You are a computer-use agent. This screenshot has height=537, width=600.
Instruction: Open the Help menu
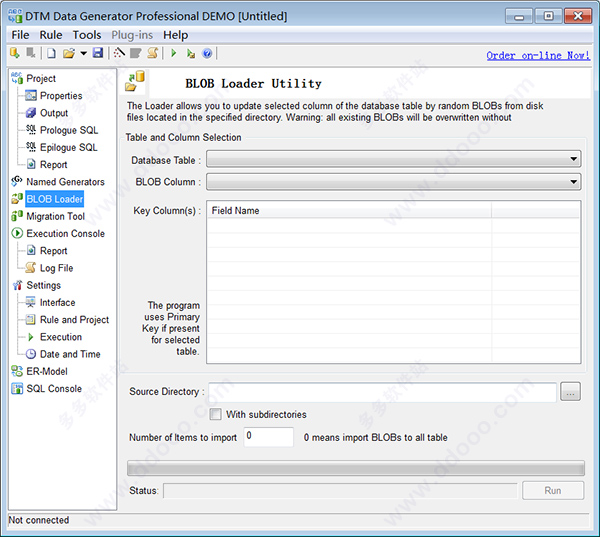tap(176, 35)
